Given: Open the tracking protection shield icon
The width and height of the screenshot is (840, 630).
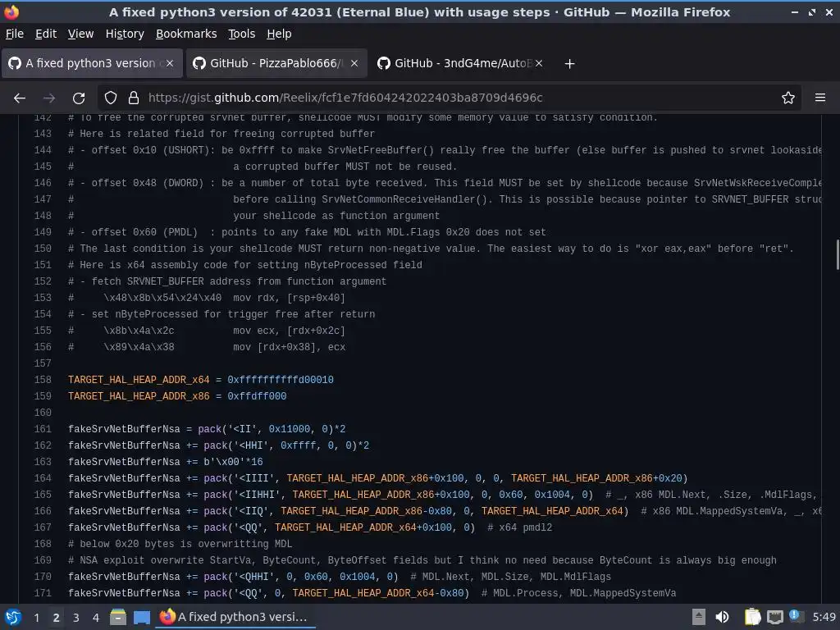Looking at the screenshot, I should pyautogui.click(x=111, y=98).
